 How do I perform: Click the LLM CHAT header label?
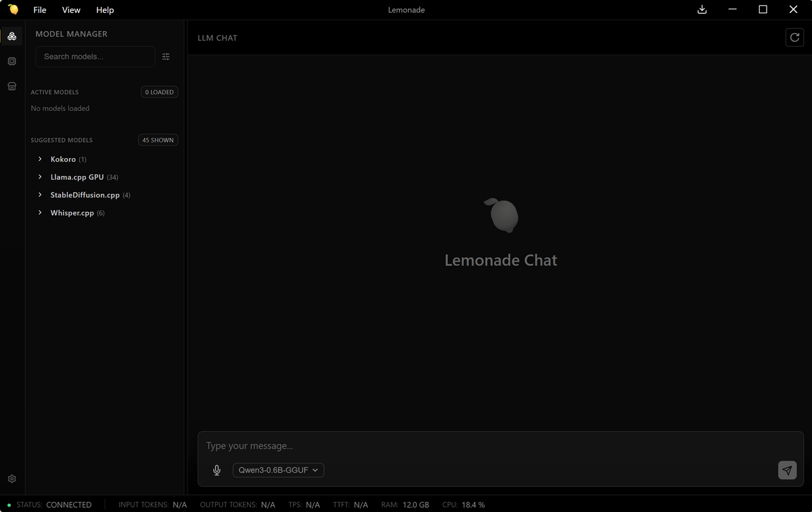tap(217, 38)
